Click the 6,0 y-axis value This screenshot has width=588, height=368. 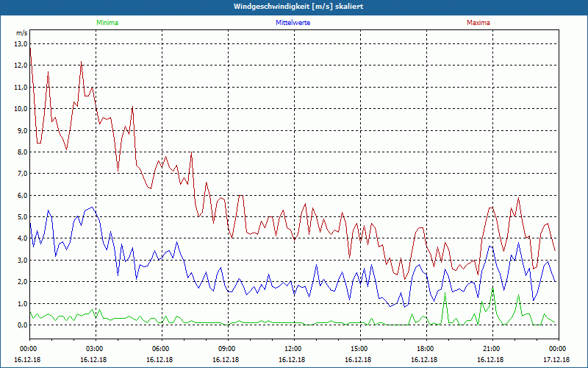[x=23, y=195]
